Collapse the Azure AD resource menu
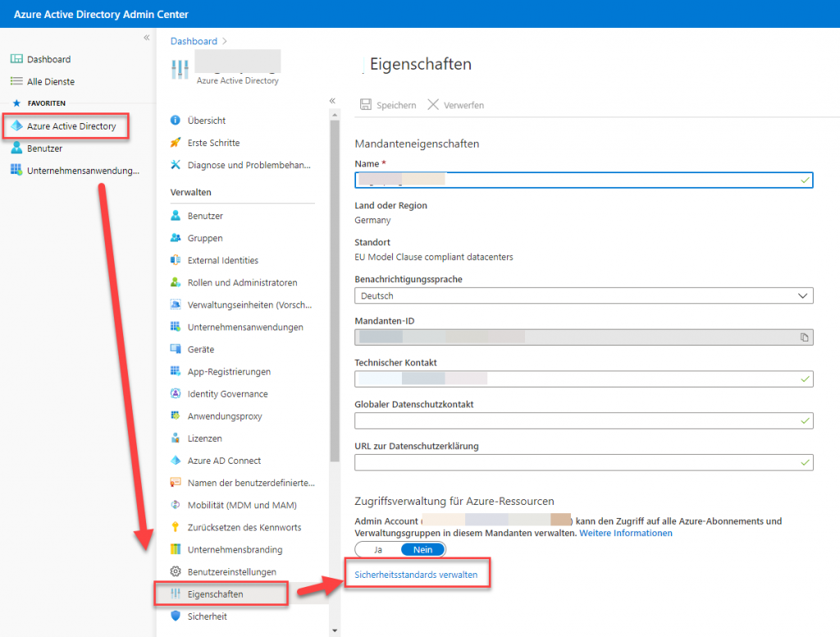The image size is (840, 637). pos(332,101)
